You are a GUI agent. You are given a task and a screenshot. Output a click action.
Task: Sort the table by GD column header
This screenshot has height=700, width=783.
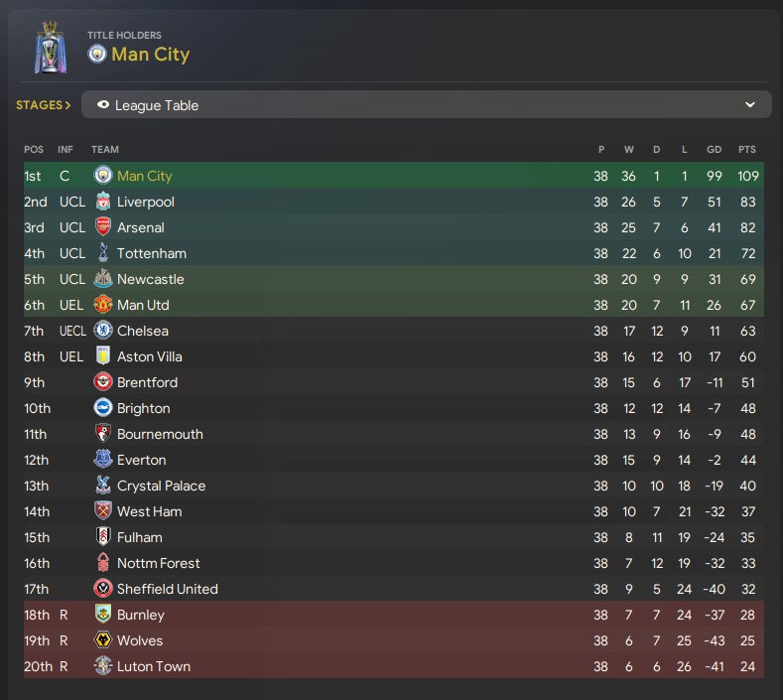click(x=714, y=150)
